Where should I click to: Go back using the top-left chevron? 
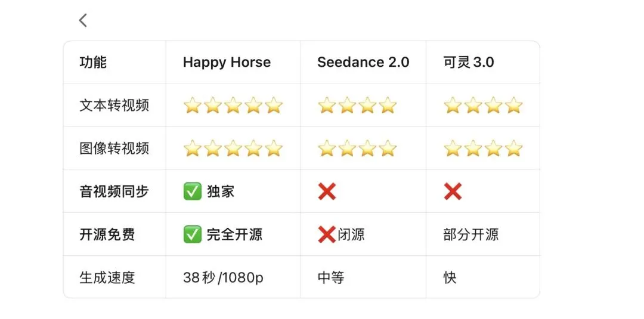pos(83,20)
